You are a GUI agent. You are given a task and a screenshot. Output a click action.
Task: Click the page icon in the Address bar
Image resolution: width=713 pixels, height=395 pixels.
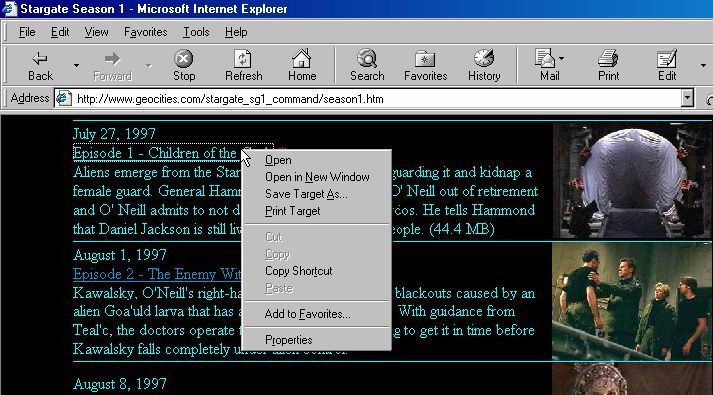(64, 99)
